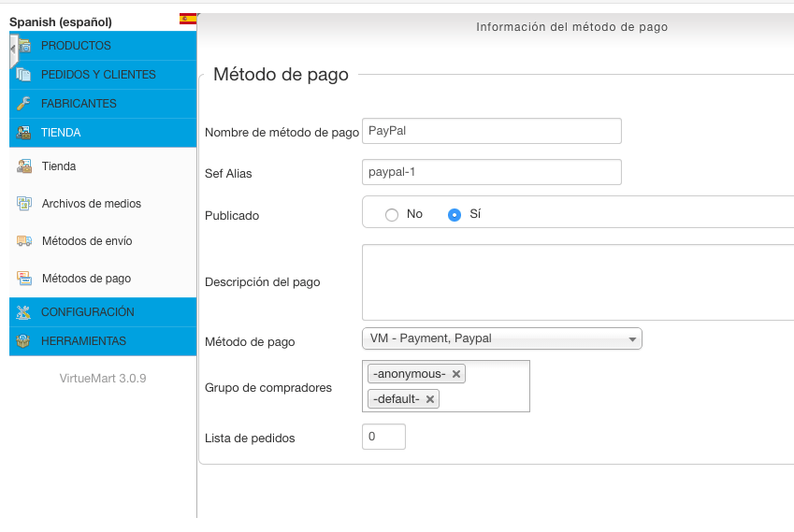The image size is (794, 532).
Task: Open the Métodos de envío link
Action: click(87, 241)
